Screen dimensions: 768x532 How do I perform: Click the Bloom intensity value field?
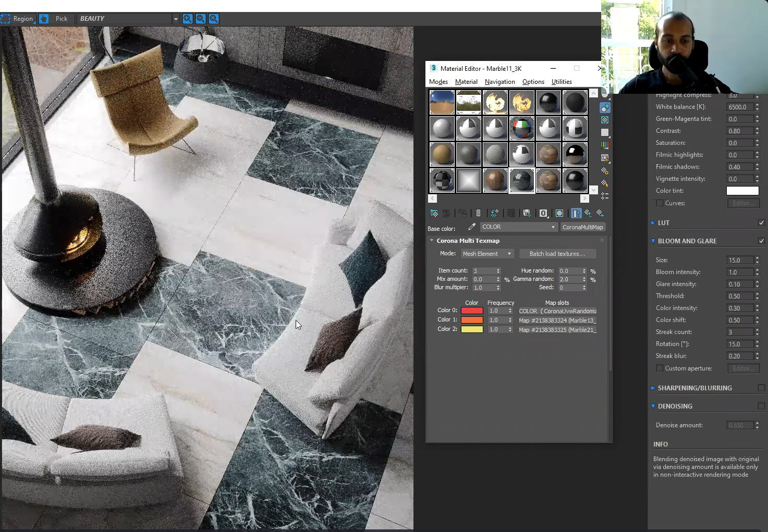coord(740,272)
